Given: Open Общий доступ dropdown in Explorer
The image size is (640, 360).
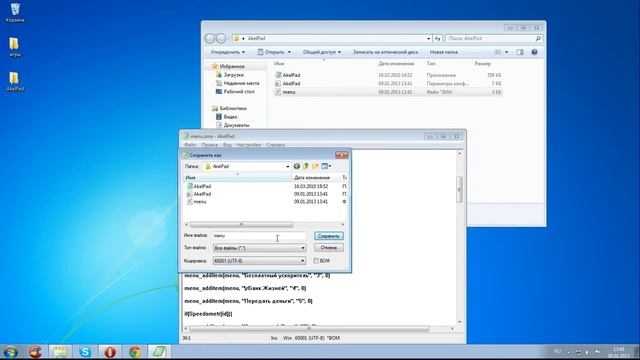Looking at the screenshot, I should pos(322,52).
